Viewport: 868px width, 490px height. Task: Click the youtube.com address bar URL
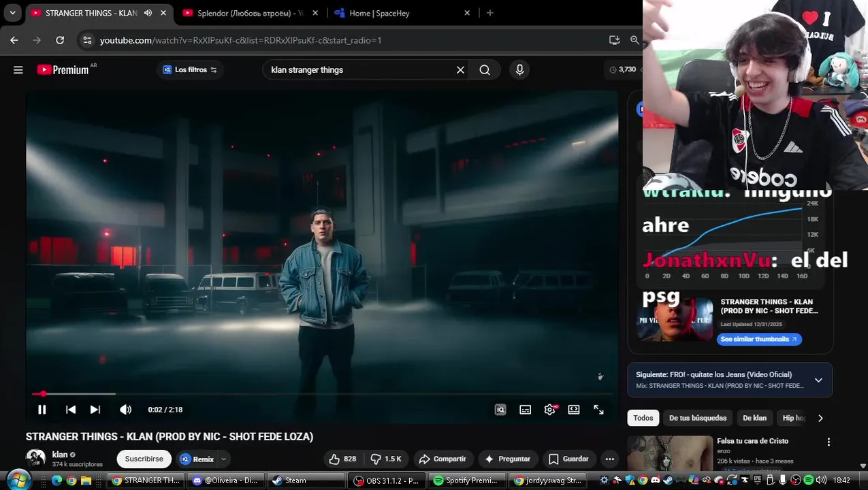(240, 40)
